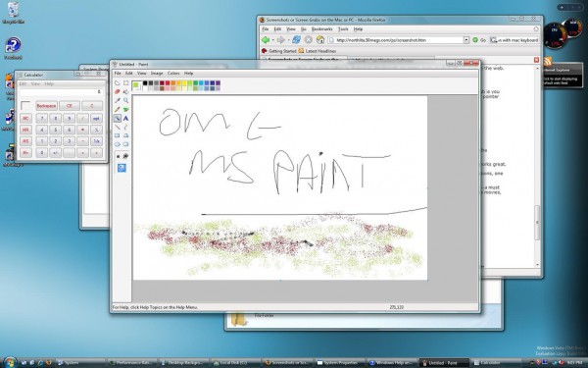Click the Untitled - Paint taskbar button
The height and width of the screenshot is (368, 588).
[x=443, y=363]
